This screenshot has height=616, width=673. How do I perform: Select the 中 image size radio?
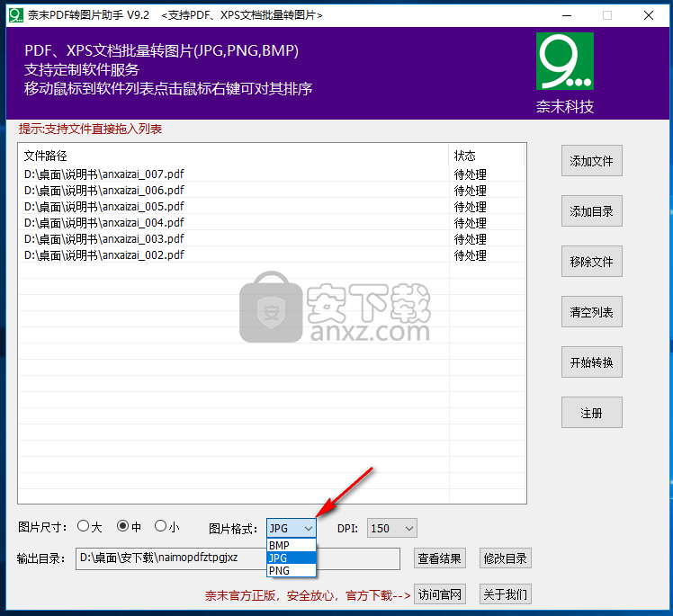click(x=122, y=526)
